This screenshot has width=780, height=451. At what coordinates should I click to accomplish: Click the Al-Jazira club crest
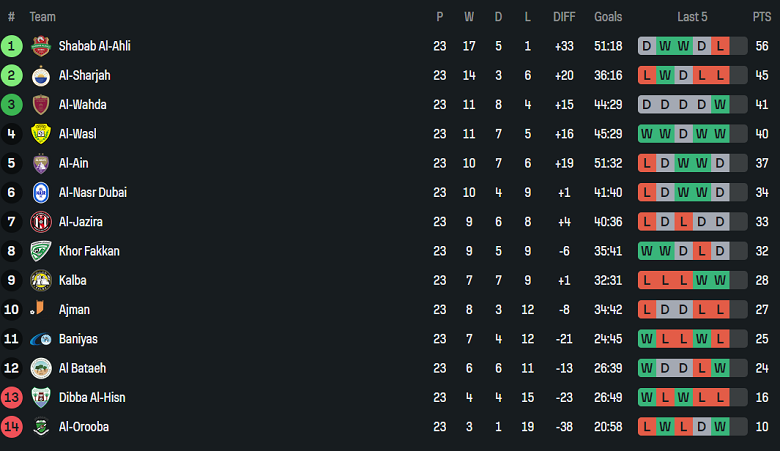tap(41, 222)
